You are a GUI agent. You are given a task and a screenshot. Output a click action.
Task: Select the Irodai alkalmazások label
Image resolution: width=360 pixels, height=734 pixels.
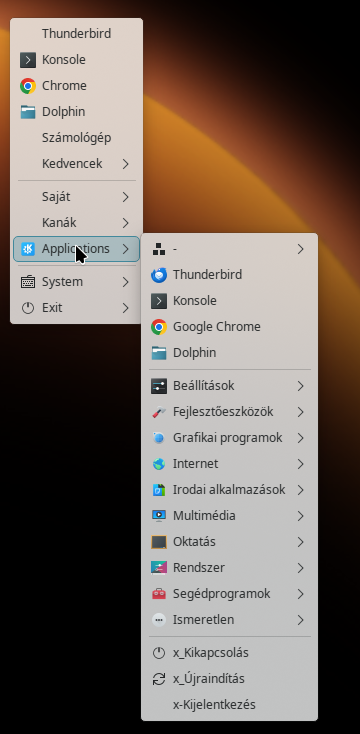coord(229,490)
